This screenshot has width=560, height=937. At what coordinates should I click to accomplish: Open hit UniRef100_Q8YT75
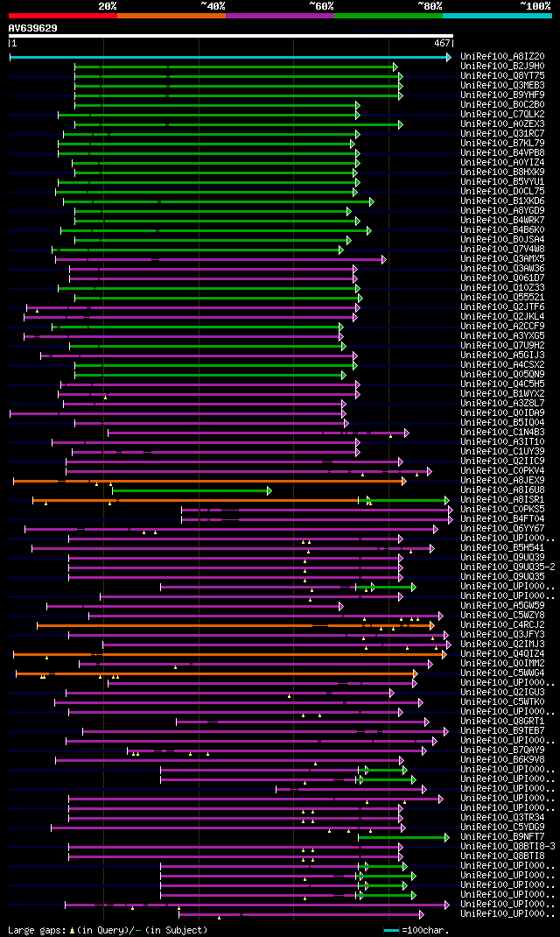(502, 76)
